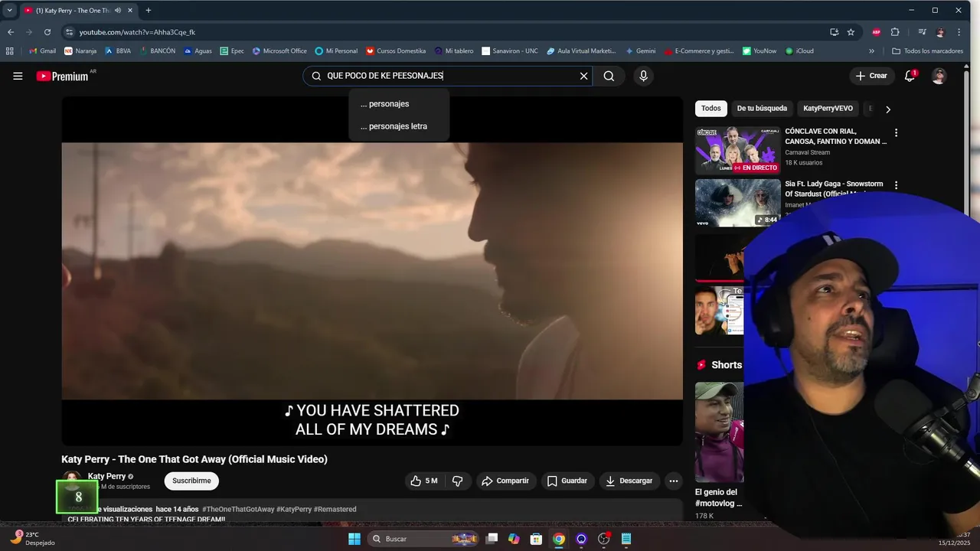This screenshot has height=551, width=980.
Task: Choose the '... personajes' search suggestion
Action: [398, 103]
